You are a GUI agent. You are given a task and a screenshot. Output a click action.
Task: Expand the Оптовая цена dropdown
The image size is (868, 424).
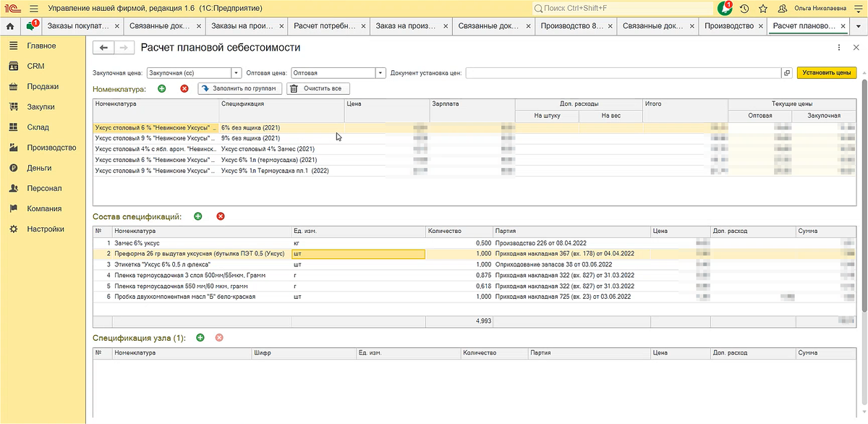[380, 72]
